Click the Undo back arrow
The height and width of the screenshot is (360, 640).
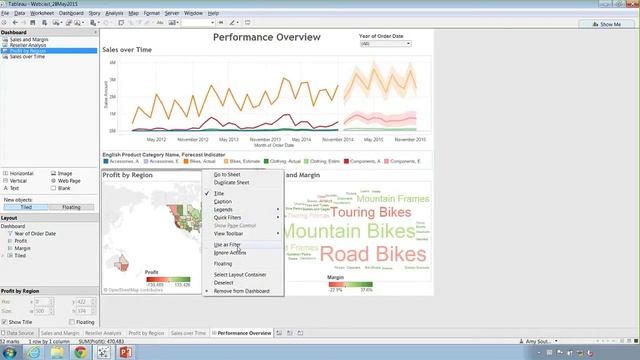pyautogui.click(x=15, y=23)
